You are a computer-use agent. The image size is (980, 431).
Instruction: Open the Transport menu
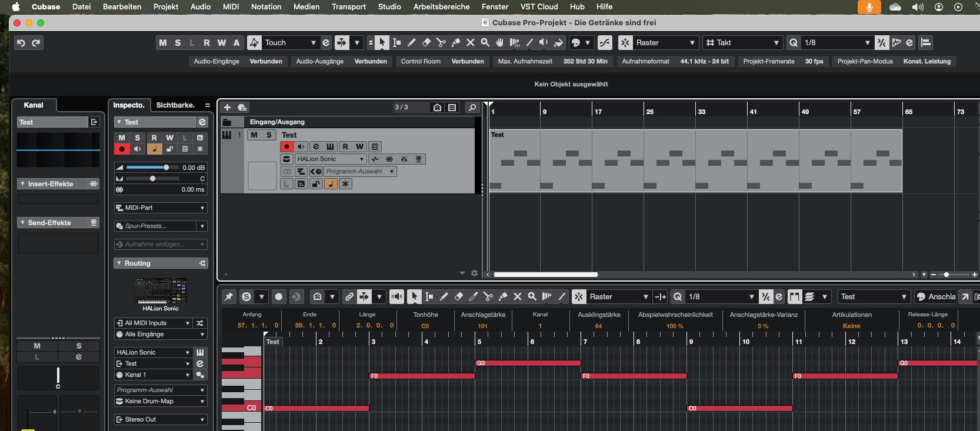tap(349, 7)
